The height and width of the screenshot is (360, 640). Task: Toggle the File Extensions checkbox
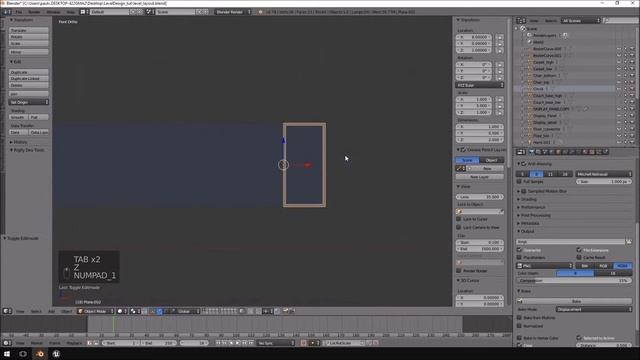coord(579,250)
